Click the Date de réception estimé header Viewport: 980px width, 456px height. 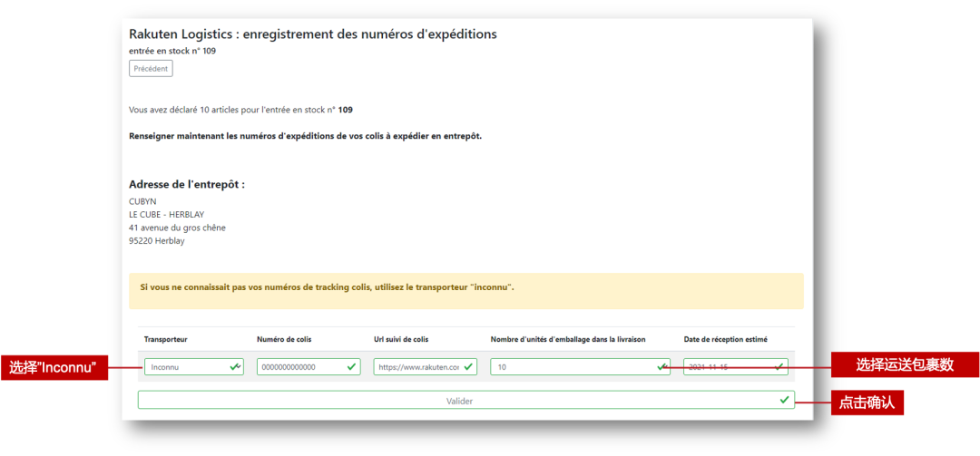[x=726, y=339]
